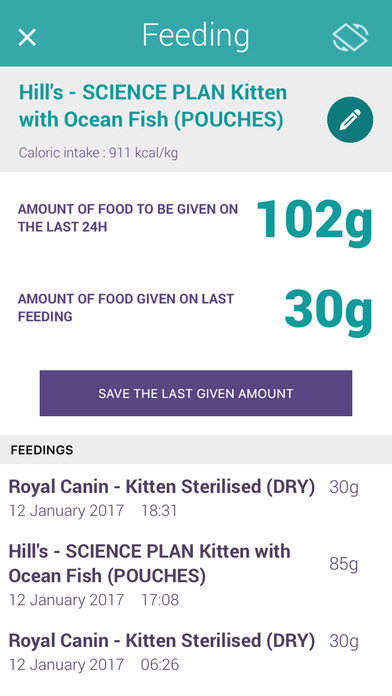
Task: Tap the Caloric intake 911 kcal/kg text
Action: (x=98, y=154)
